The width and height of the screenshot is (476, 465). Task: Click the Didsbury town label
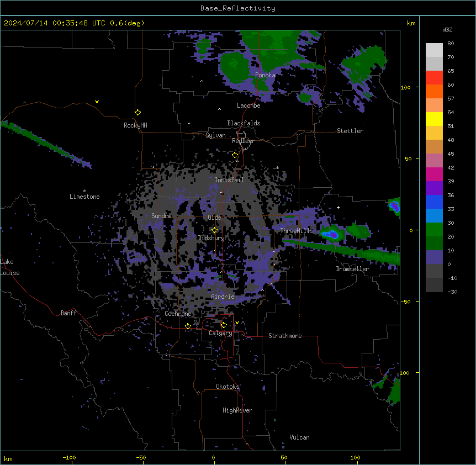coord(211,238)
